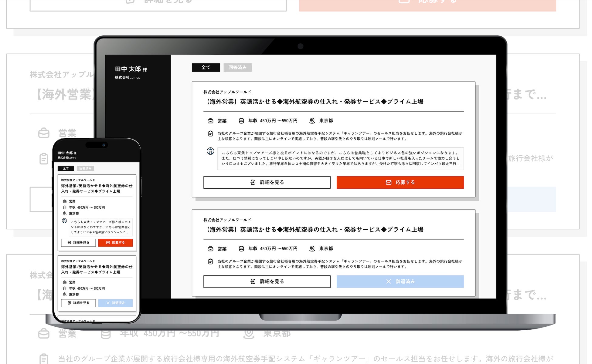The width and height of the screenshot is (592, 364).
Task: Select 全て tab on the phone screen
Action: (x=66, y=168)
